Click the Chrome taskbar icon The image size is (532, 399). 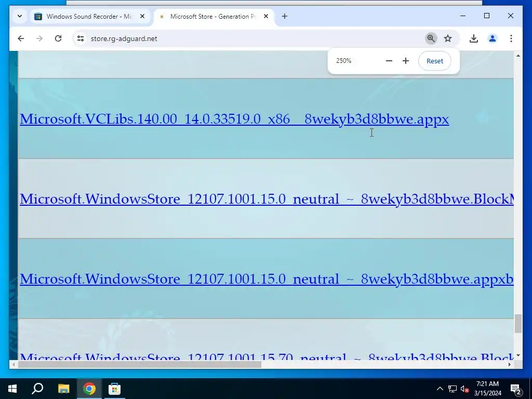(x=89, y=389)
